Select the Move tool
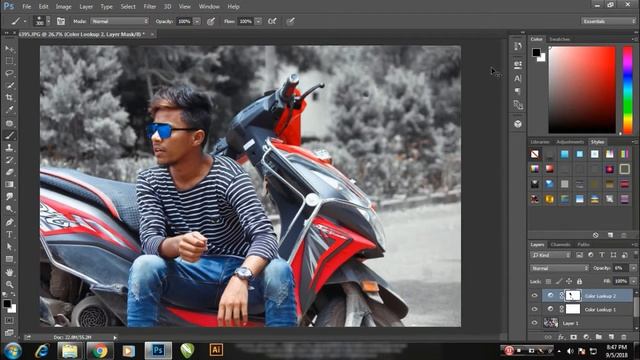 point(9,49)
